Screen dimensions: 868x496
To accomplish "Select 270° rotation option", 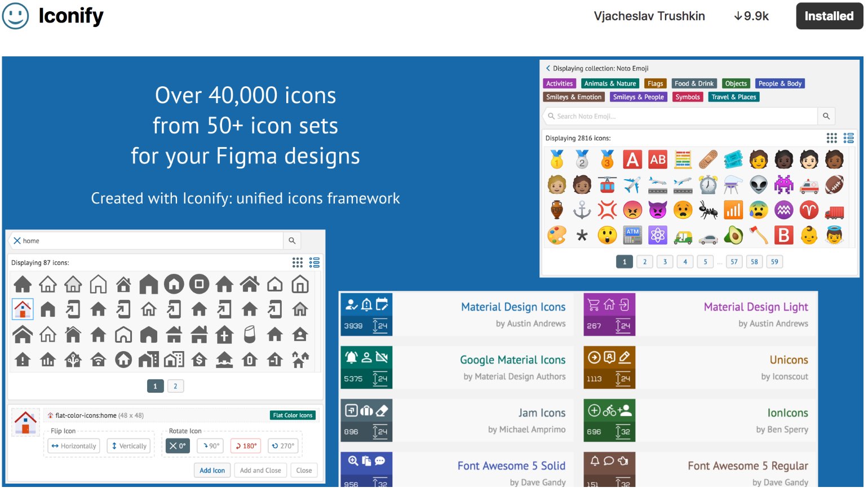I will [x=283, y=446].
